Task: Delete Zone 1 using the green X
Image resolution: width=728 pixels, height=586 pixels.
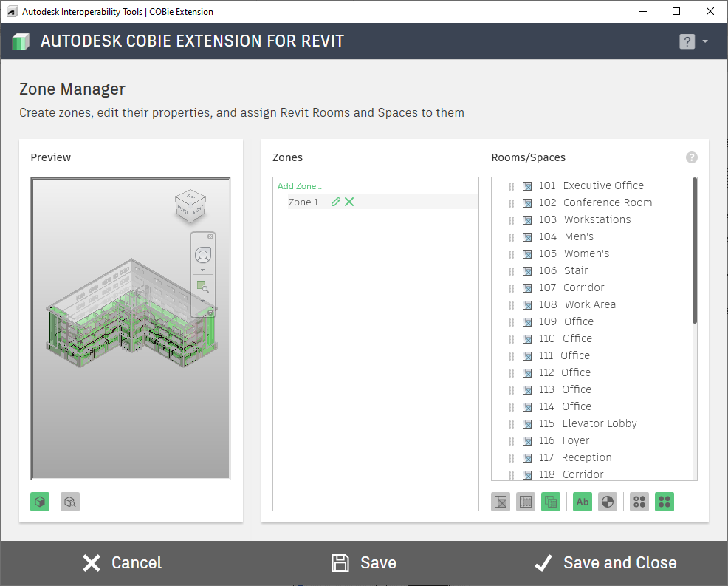Action: click(x=349, y=202)
